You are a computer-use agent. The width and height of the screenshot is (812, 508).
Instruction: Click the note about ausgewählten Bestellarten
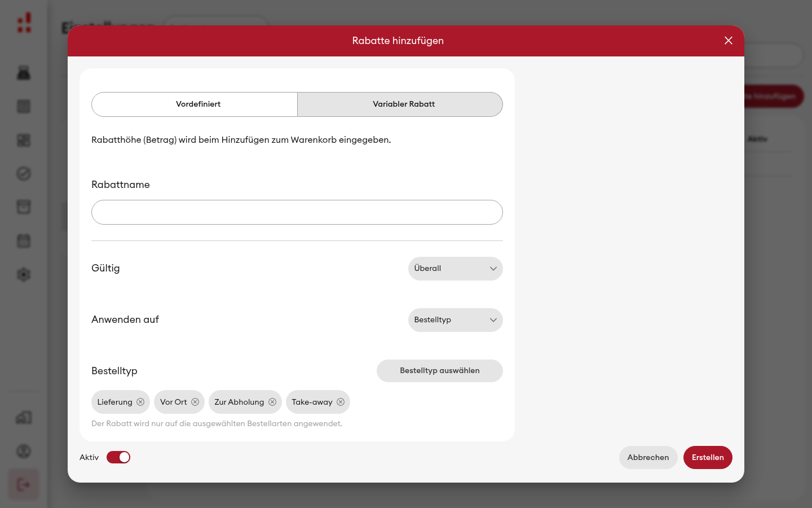[217, 423]
